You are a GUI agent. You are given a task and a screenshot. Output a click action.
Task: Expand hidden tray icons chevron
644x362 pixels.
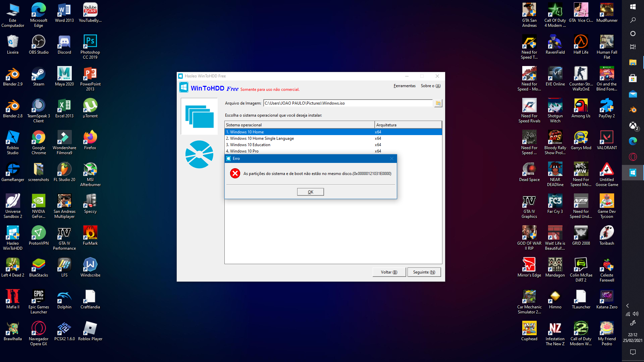click(x=628, y=306)
